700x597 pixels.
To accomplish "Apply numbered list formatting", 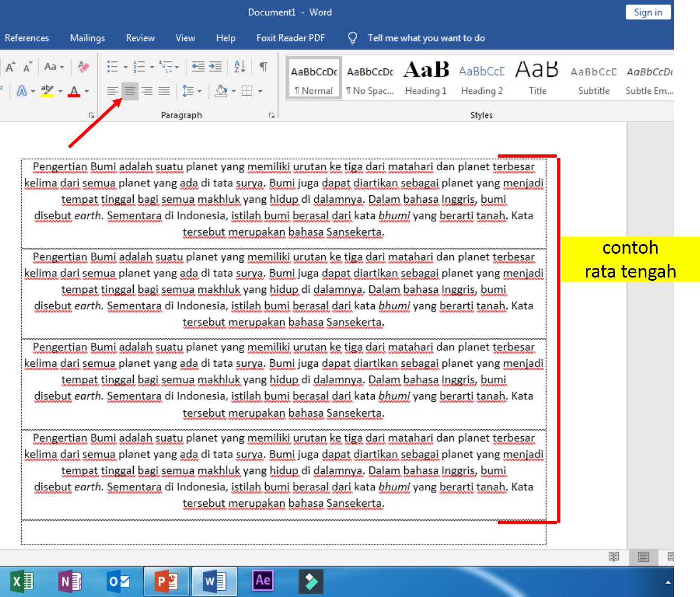I will [x=139, y=67].
